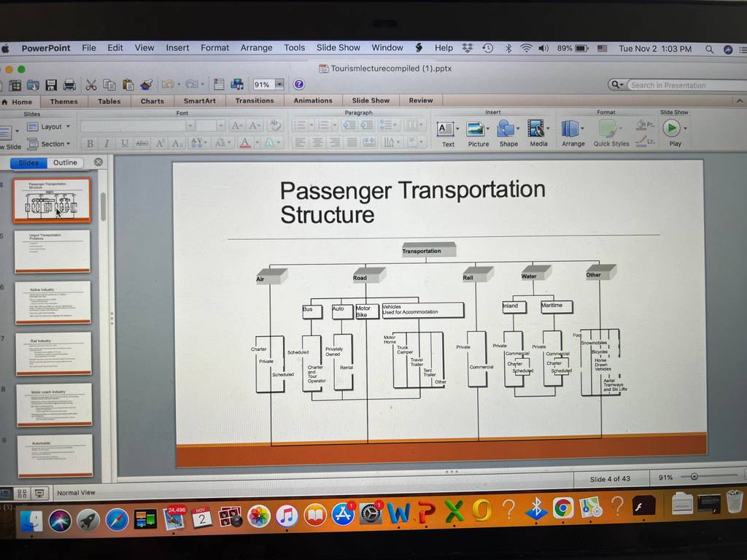Click the New from template icon
Viewport: 747px width, 560px height.
15,86
